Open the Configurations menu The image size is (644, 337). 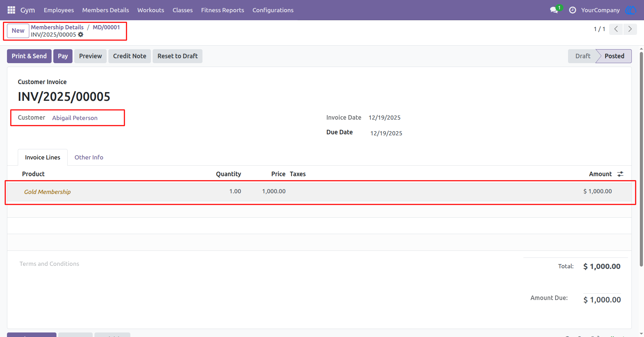(273, 10)
